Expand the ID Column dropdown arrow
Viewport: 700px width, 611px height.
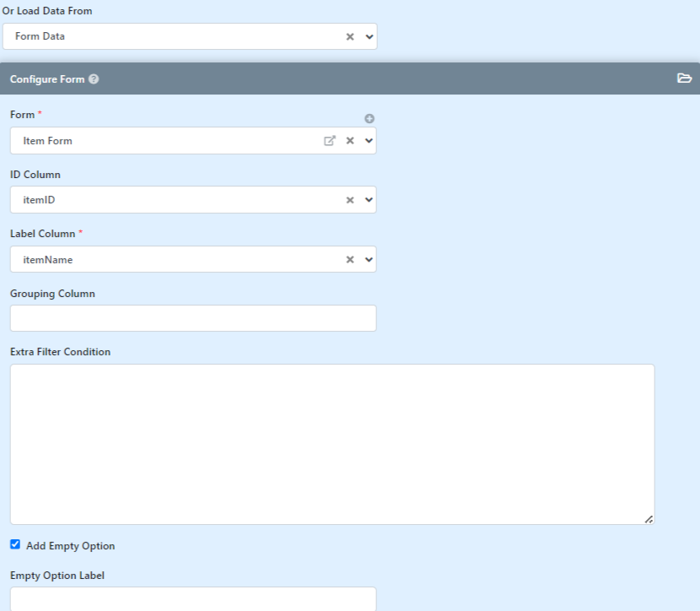click(369, 200)
